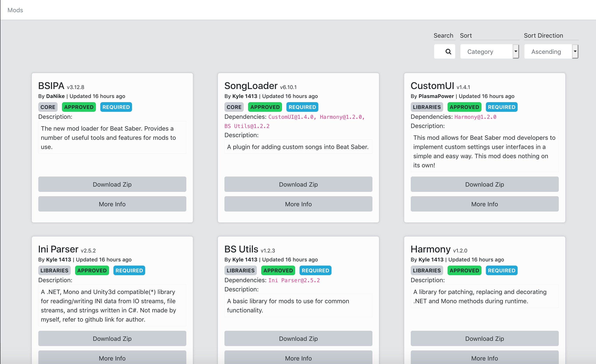Click the APPROVED badge on BSIPA
Viewport: 596px width, 364px height.
tap(79, 107)
